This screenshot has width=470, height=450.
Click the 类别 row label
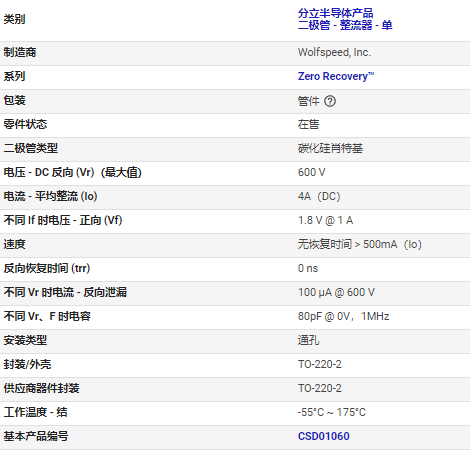point(14,19)
